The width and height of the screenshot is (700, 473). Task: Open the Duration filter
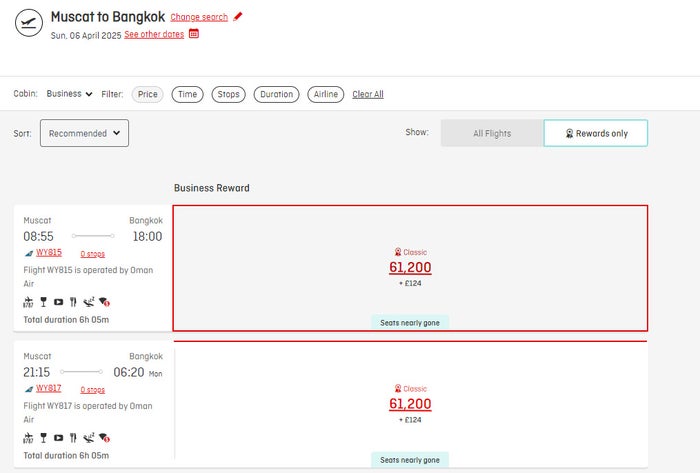pos(276,94)
